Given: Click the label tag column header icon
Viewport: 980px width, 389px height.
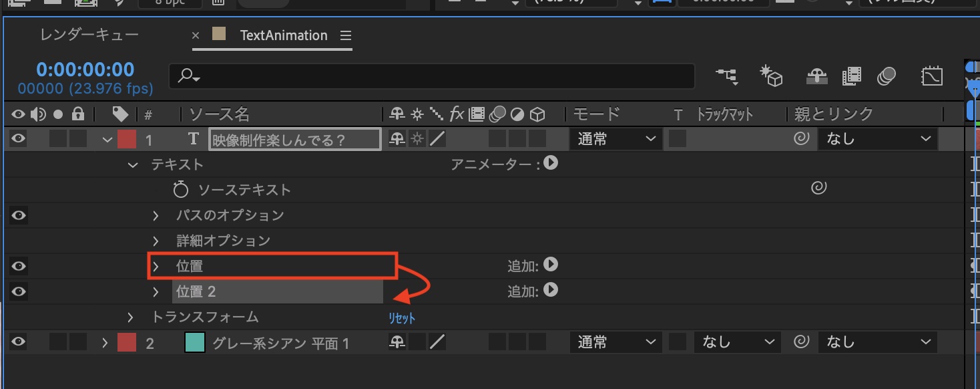Looking at the screenshot, I should [x=119, y=114].
